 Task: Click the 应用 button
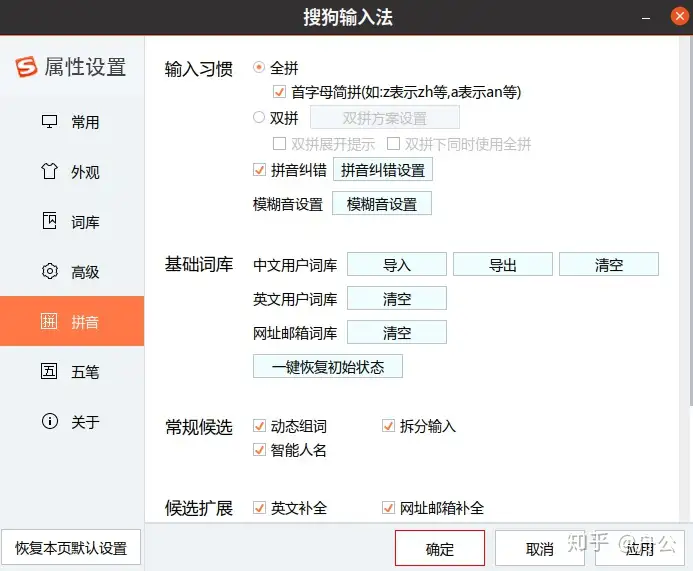[x=640, y=548]
